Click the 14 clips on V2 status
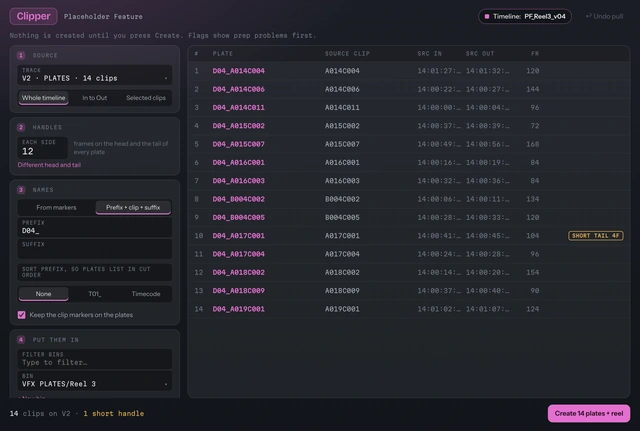The height and width of the screenshot is (431, 640). tap(40, 413)
